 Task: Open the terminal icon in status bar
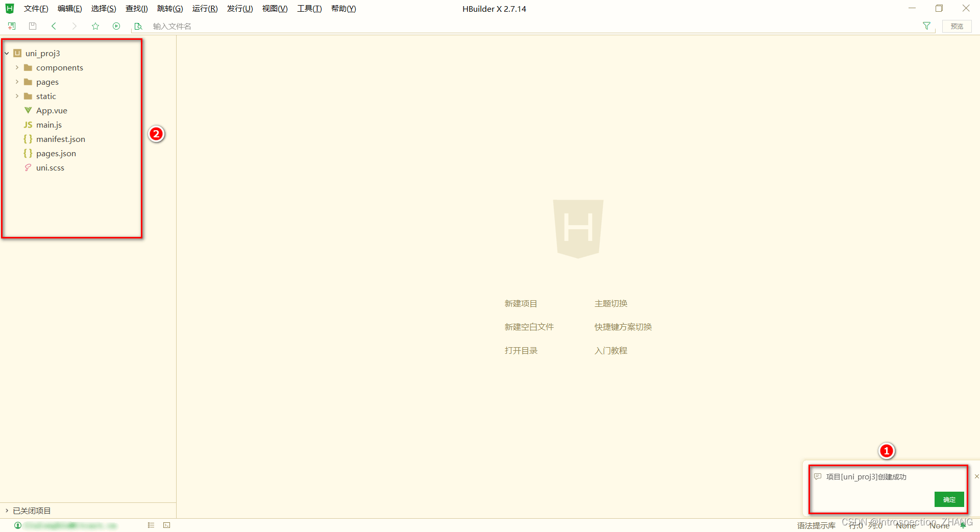167,525
